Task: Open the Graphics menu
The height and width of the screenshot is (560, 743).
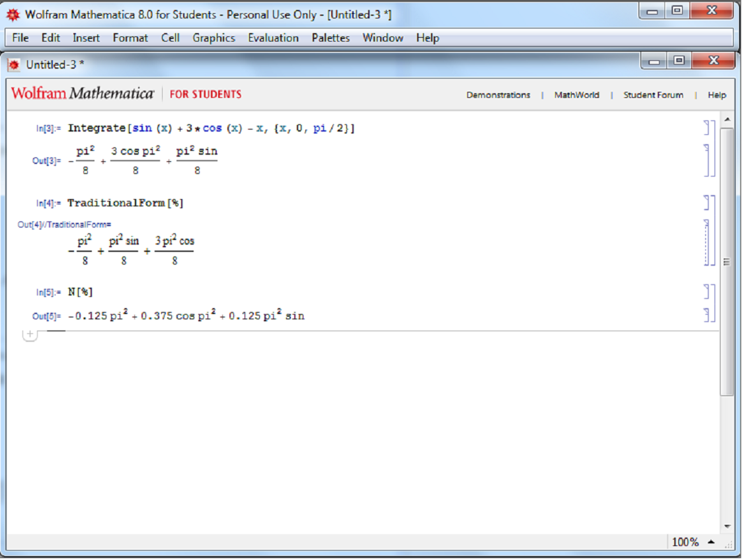Action: pyautogui.click(x=213, y=38)
